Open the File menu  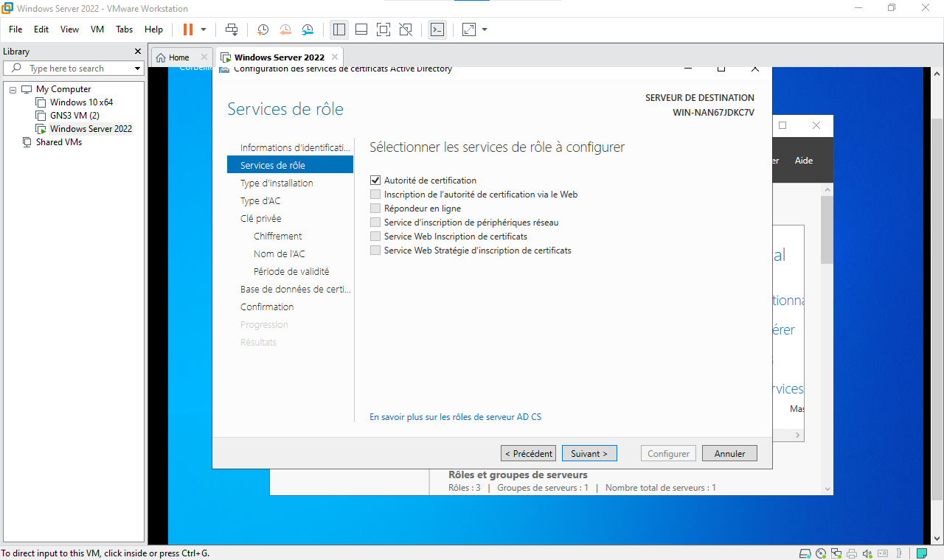click(x=15, y=29)
